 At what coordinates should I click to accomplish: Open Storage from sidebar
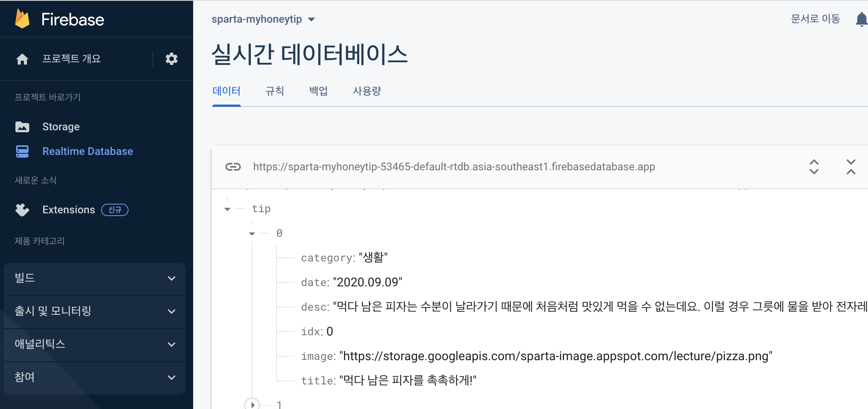(x=61, y=126)
